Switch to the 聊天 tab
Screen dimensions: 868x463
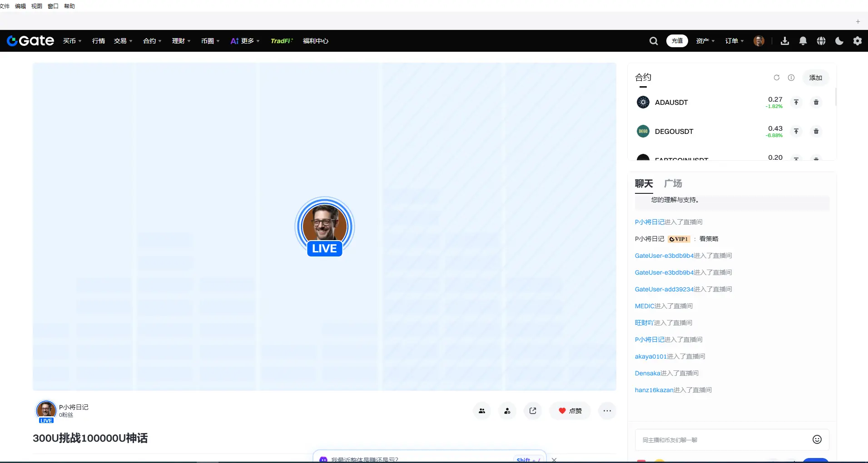point(644,184)
